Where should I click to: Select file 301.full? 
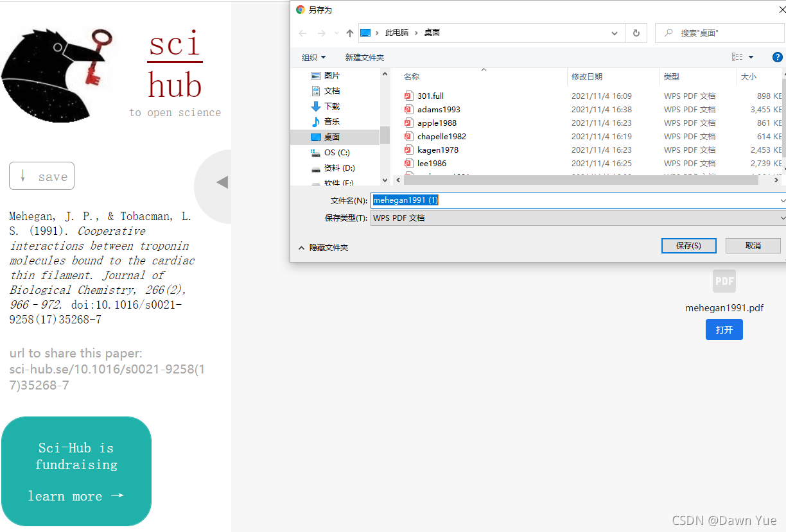[x=430, y=96]
